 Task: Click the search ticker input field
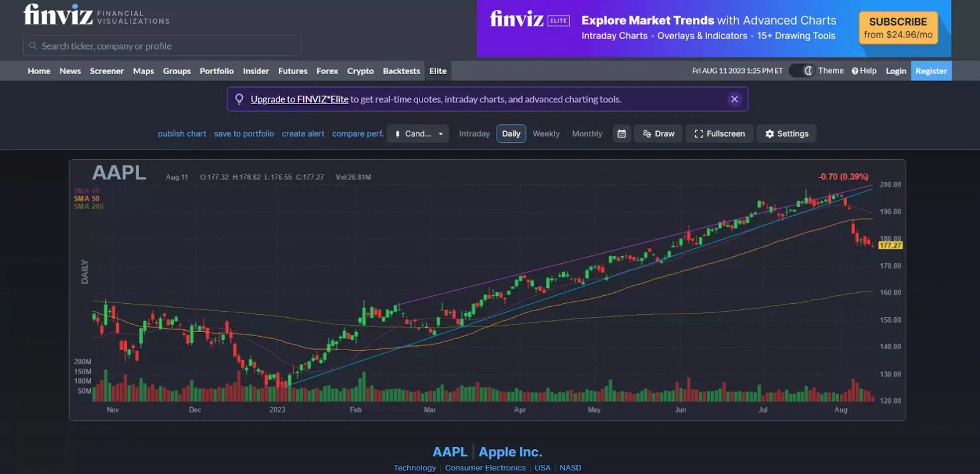click(x=162, y=46)
